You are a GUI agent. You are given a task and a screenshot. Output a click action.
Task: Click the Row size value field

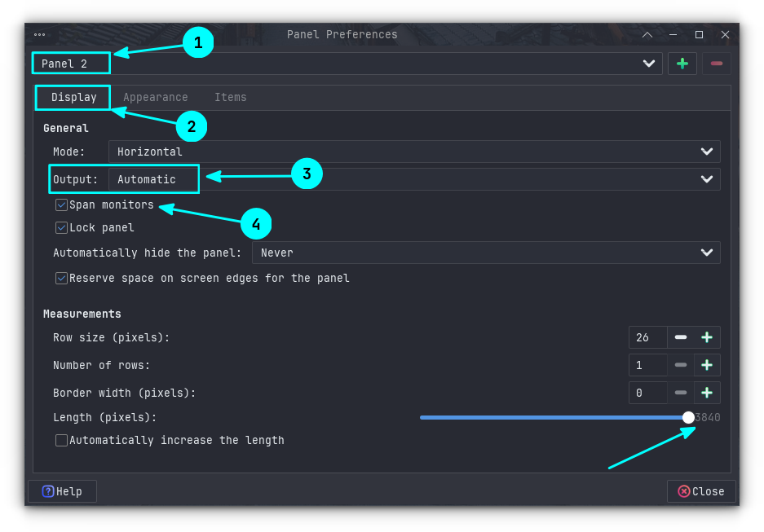(648, 337)
